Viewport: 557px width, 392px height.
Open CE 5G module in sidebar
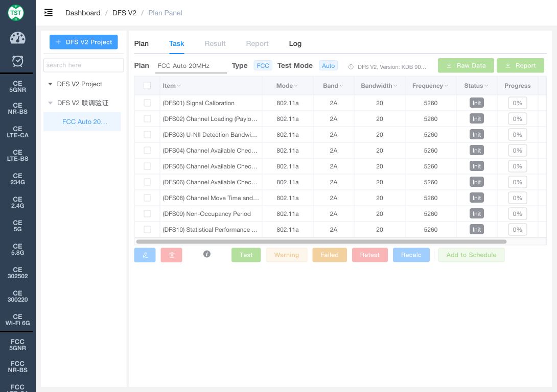tap(17, 226)
